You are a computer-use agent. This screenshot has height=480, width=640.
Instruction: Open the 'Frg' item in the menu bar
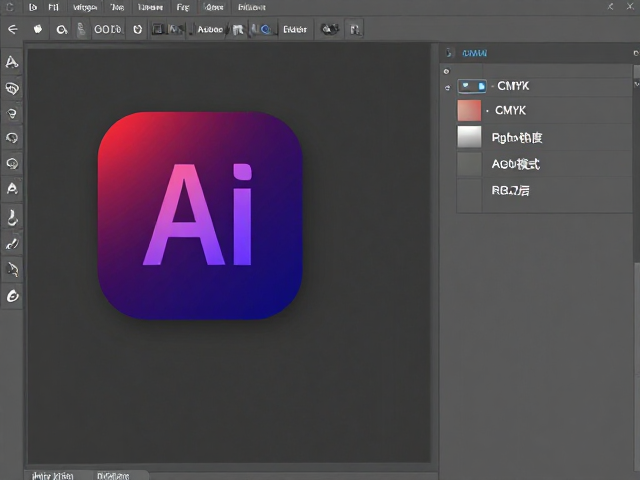pyautogui.click(x=183, y=7)
